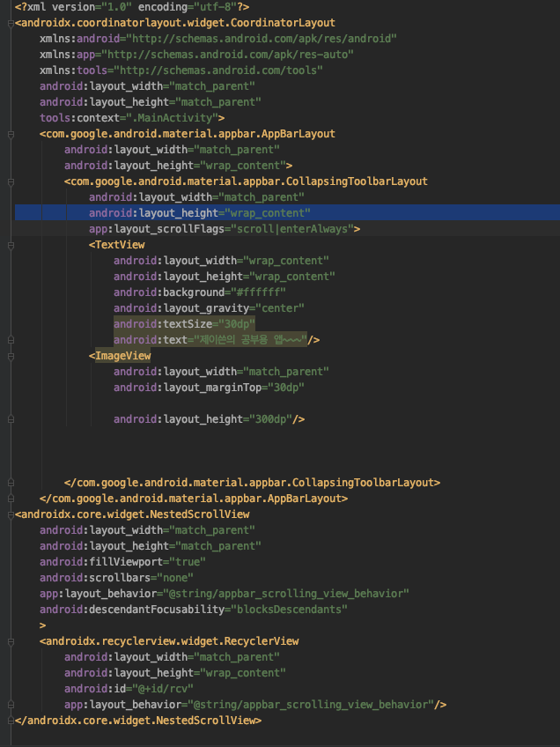Click fold marker beside closing CollapsingToolbarLayout tag
Image resolution: width=560 pixels, height=747 pixels.
(x=11, y=483)
